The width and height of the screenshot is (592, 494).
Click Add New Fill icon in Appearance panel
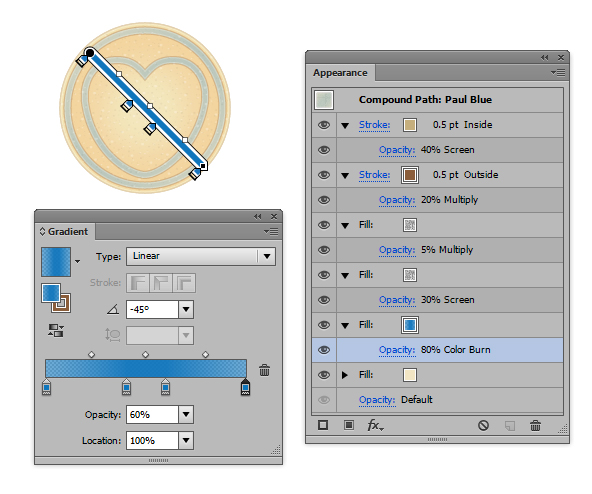pos(349,425)
